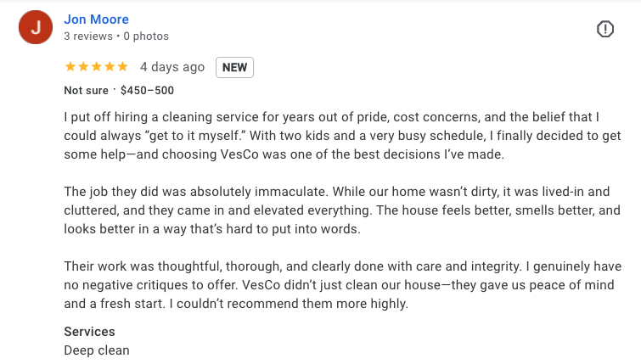Click the Services heading
This screenshot has width=641, height=364.
coord(89,332)
